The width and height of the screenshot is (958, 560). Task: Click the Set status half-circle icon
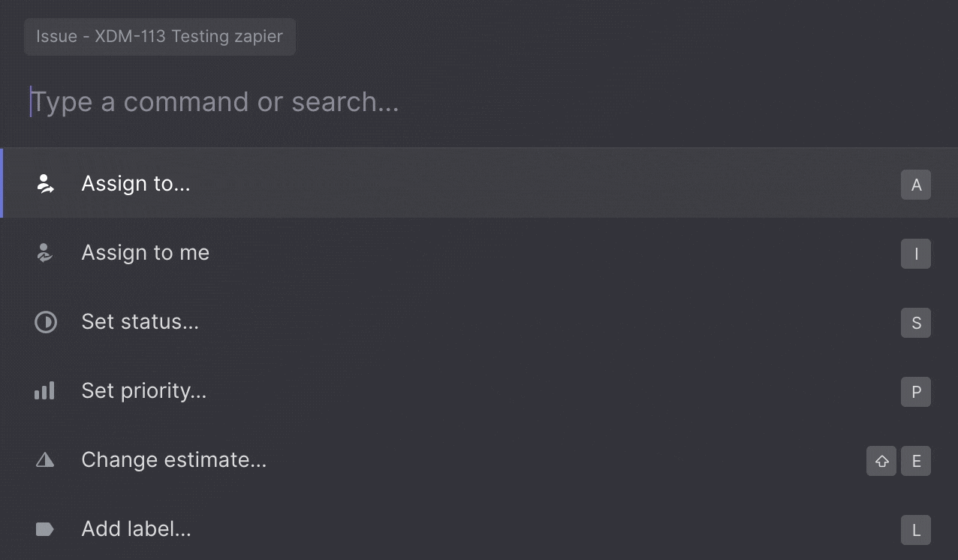[x=45, y=322]
